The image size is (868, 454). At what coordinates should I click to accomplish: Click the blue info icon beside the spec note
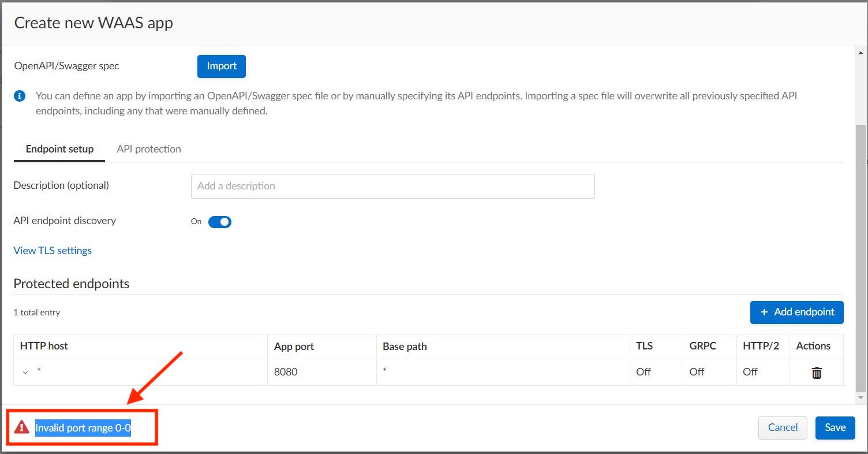tap(20, 96)
